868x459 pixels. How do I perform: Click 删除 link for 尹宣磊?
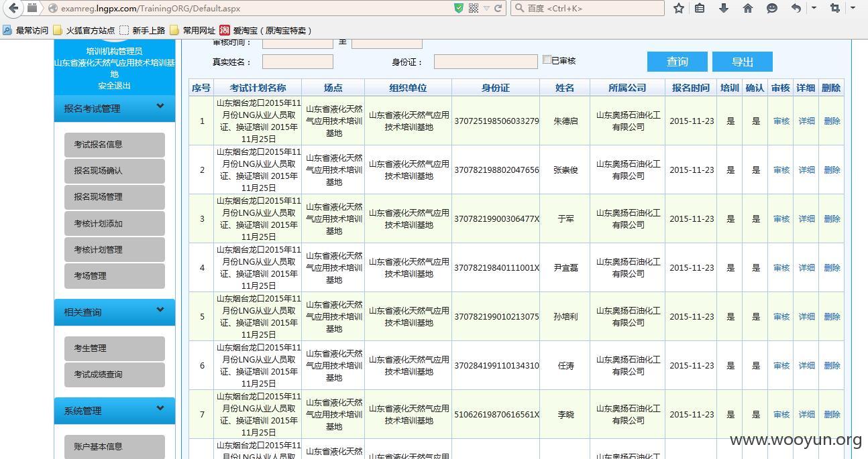pyautogui.click(x=832, y=268)
